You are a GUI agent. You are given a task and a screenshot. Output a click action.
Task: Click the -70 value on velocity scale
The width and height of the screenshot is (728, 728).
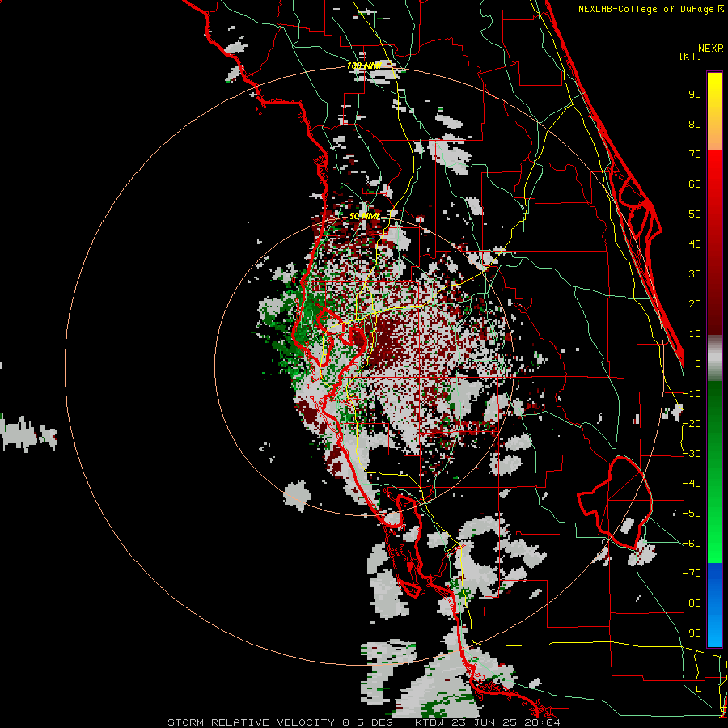pyautogui.click(x=692, y=574)
